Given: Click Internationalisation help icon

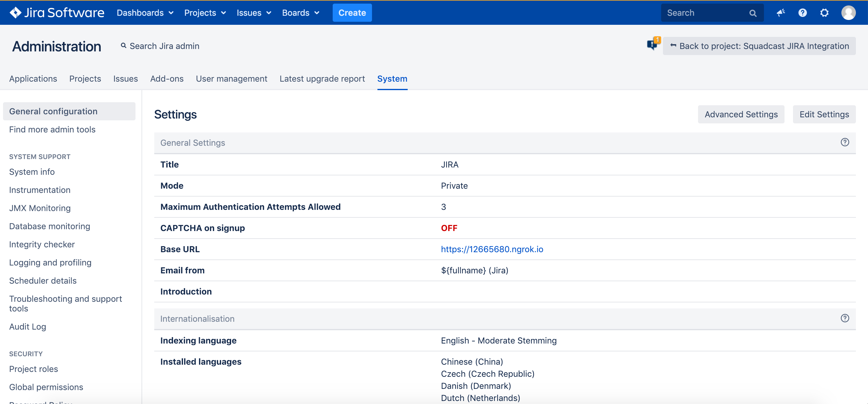Looking at the screenshot, I should 844,318.
